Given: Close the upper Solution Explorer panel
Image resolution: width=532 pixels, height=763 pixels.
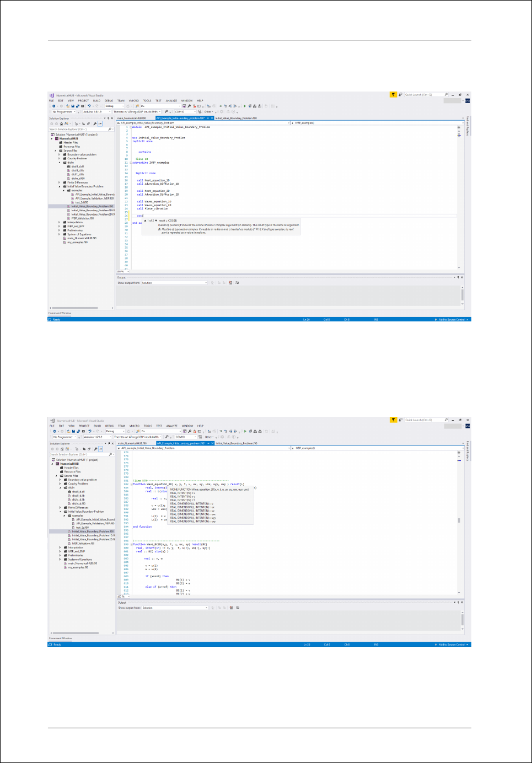Looking at the screenshot, I should coord(112,118).
